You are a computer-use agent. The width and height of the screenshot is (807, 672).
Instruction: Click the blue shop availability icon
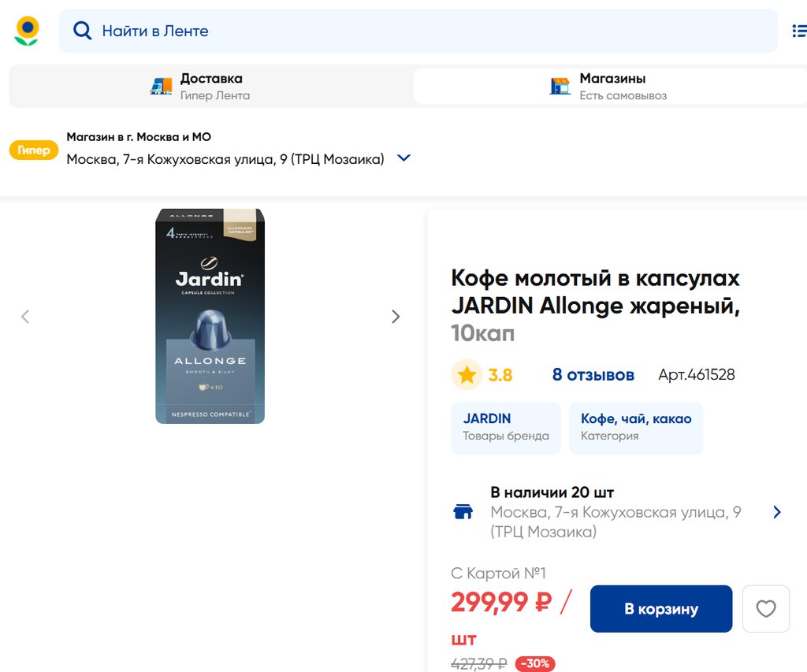(x=463, y=512)
